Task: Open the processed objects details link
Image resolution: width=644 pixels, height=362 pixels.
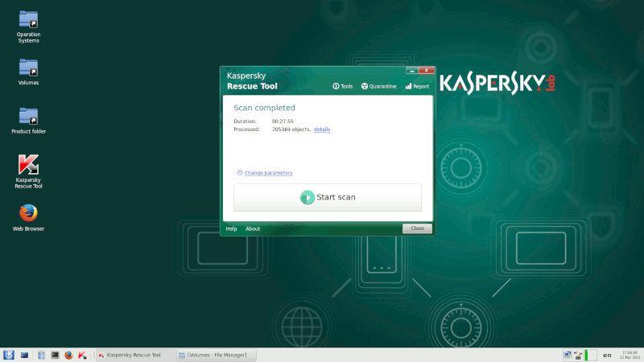Action: click(322, 130)
